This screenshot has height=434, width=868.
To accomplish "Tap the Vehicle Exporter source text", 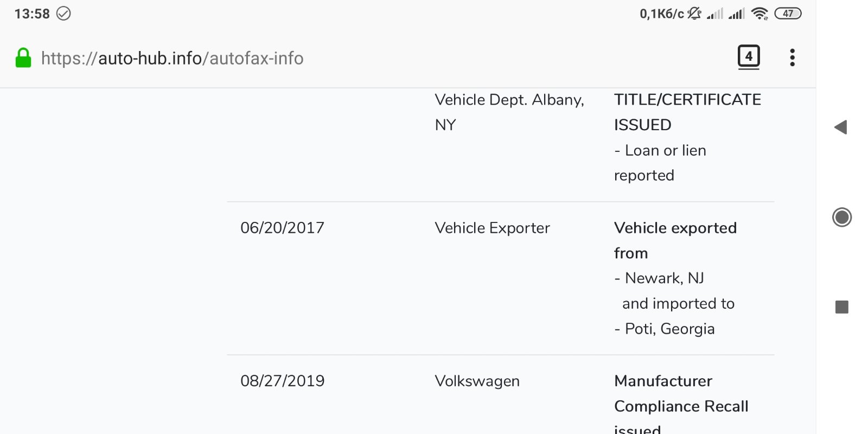I will [x=493, y=228].
